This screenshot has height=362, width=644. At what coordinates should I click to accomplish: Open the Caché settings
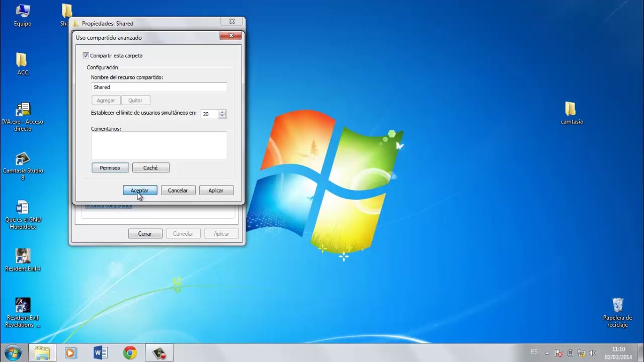coord(150,168)
